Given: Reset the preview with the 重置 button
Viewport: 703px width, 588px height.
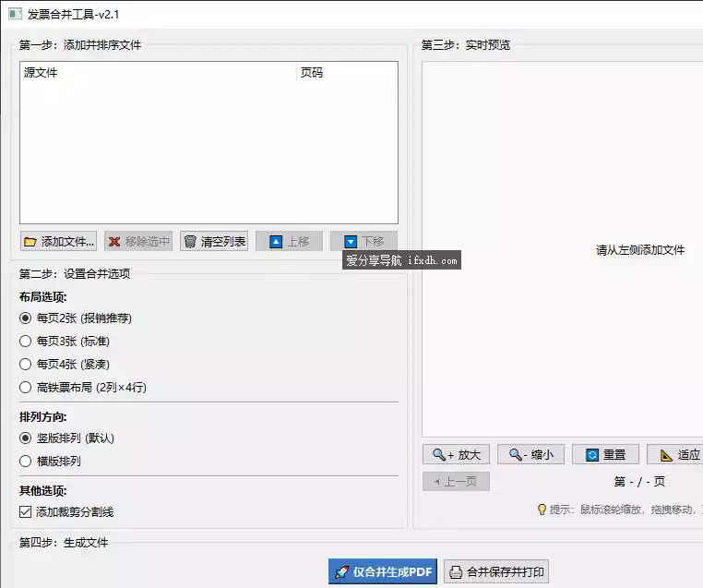Looking at the screenshot, I should click(605, 454).
